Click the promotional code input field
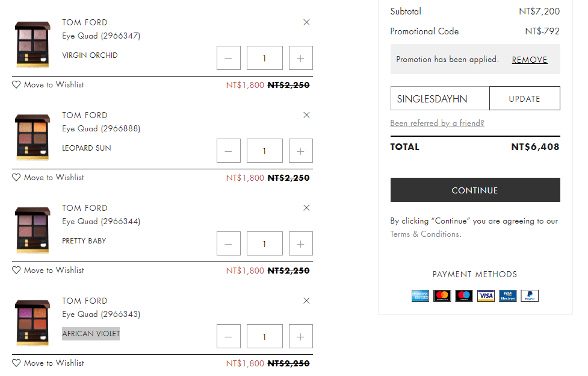 440,99
